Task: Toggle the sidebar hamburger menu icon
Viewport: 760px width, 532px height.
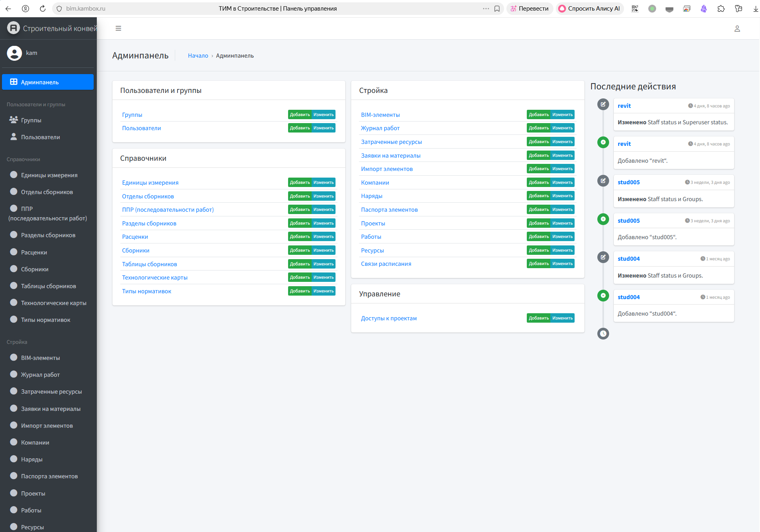Action: point(118,28)
